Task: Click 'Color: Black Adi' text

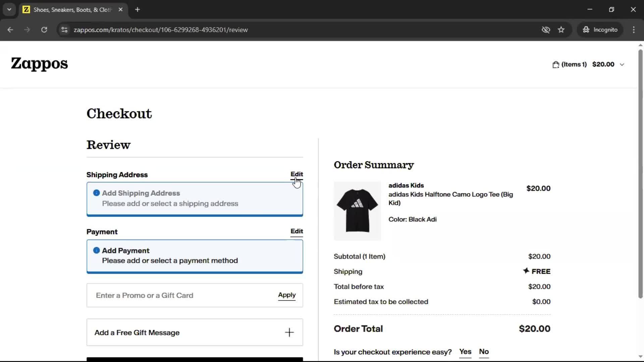Action: pos(412,220)
